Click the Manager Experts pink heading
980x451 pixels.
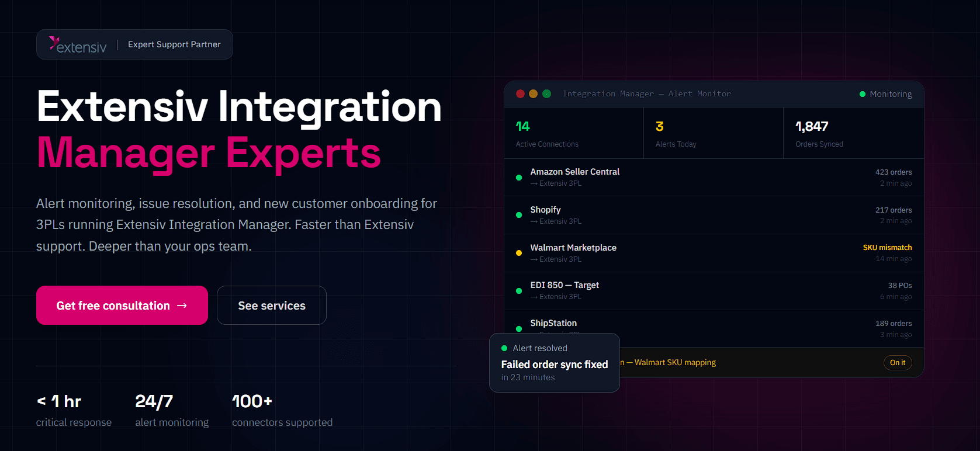pos(209,153)
